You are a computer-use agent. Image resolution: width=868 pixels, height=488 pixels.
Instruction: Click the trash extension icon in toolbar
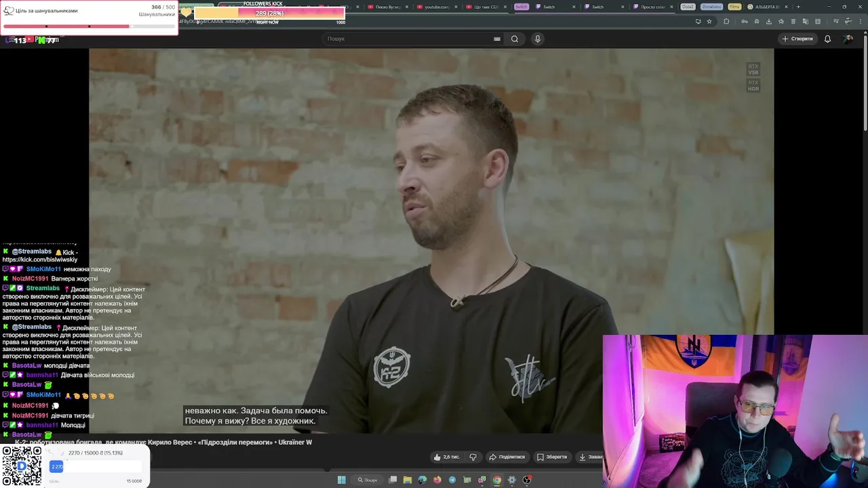click(x=793, y=21)
